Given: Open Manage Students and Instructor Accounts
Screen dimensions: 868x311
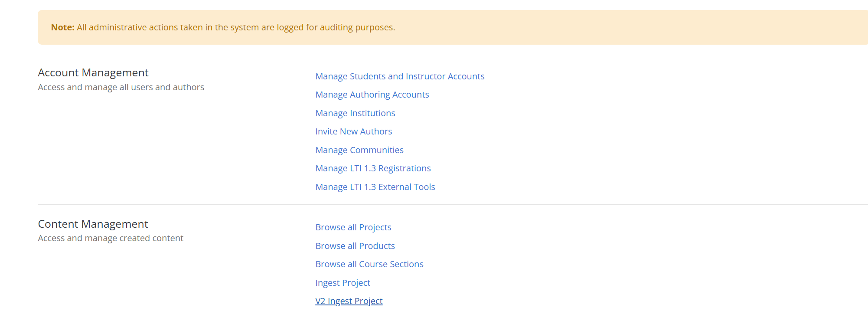Looking at the screenshot, I should [x=400, y=76].
